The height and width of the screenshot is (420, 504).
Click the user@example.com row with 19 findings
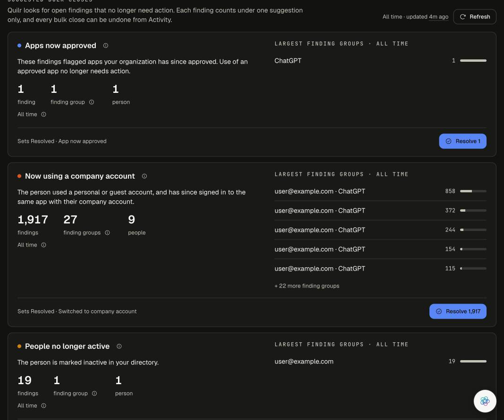[x=380, y=362]
